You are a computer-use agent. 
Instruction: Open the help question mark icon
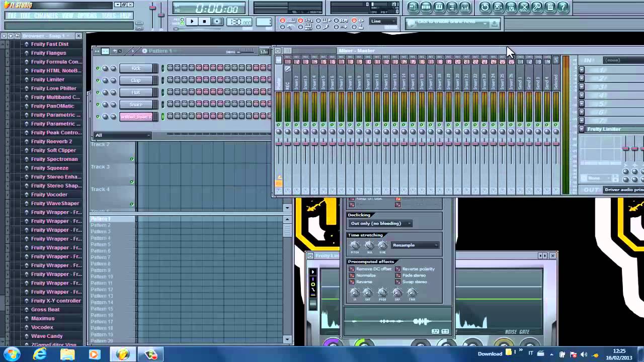tap(563, 7)
